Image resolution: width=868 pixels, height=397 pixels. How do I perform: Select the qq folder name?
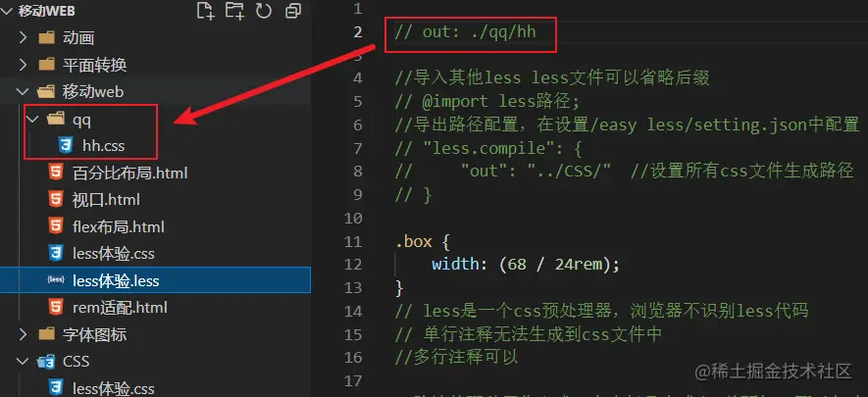coord(82,120)
